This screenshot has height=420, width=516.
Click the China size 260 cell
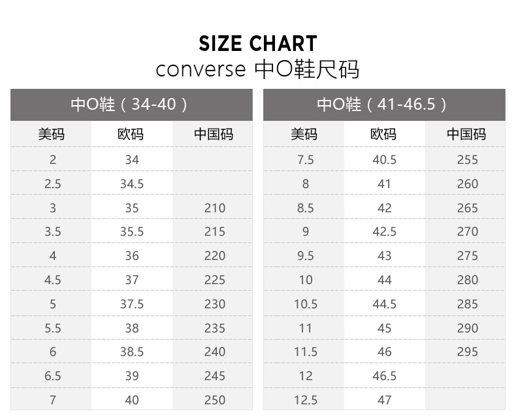[x=467, y=184]
